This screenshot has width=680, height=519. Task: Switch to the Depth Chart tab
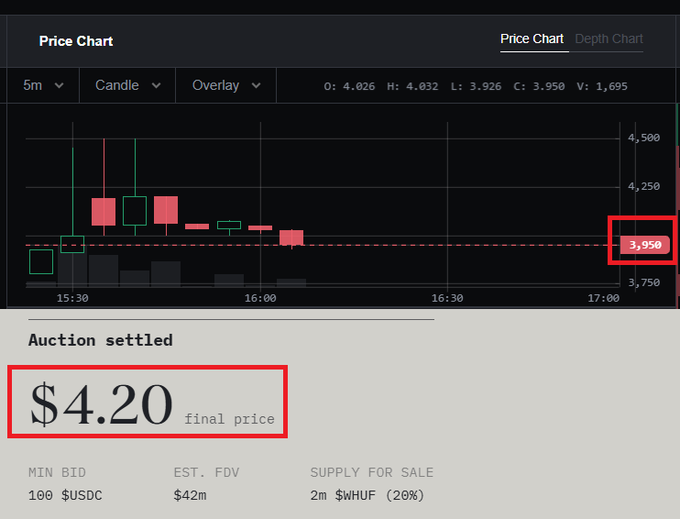click(608, 39)
